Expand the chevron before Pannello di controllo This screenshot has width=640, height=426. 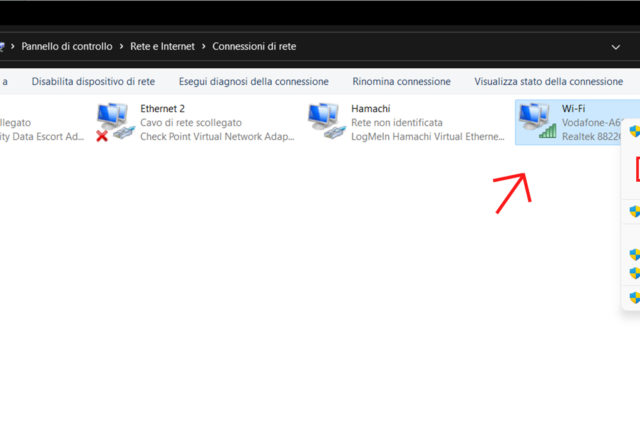tap(13, 46)
